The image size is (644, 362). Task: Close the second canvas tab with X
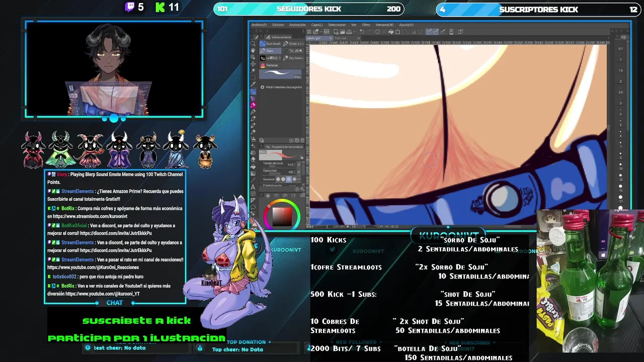358,38
